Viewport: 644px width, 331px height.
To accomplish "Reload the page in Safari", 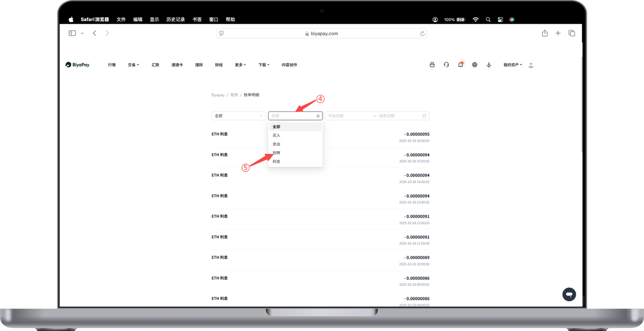I will (422, 34).
